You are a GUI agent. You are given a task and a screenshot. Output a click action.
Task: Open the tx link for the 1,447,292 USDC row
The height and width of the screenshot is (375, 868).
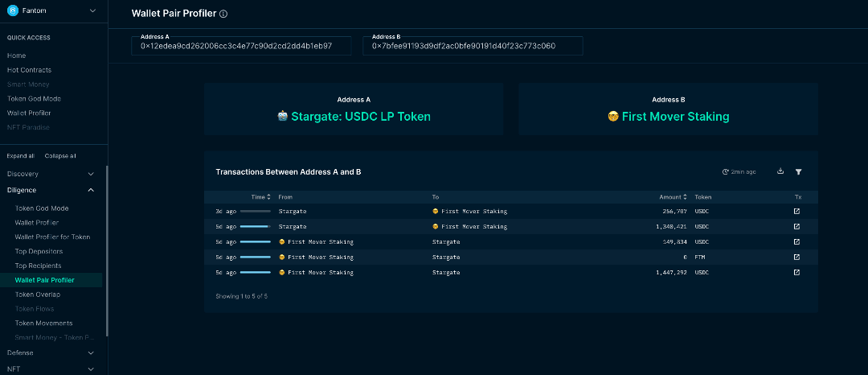(x=796, y=272)
